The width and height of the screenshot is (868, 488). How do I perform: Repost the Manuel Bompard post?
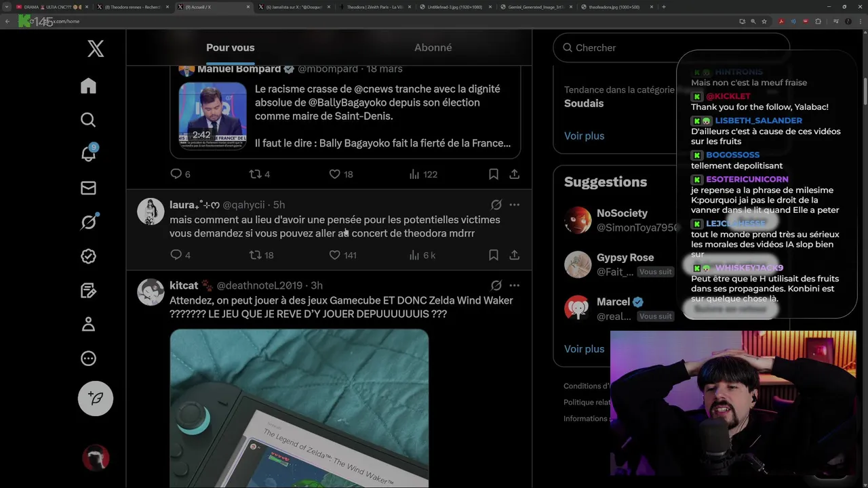[x=259, y=174]
